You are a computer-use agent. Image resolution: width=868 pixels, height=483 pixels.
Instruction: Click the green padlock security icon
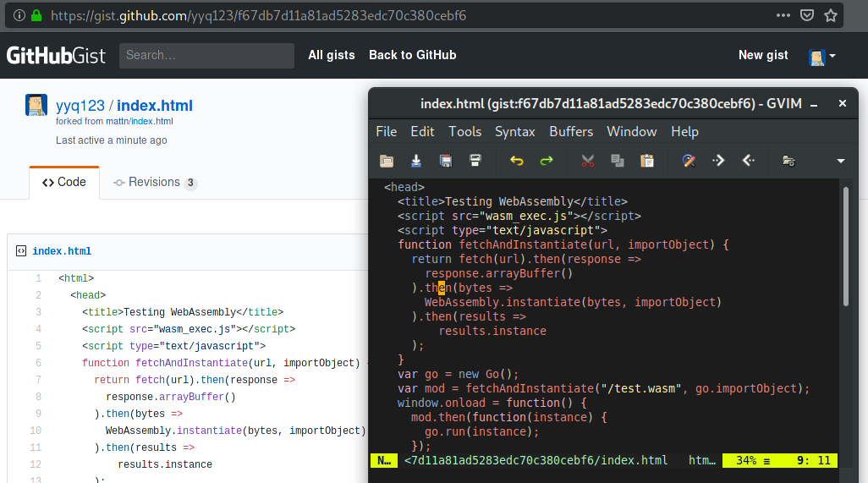(x=36, y=15)
